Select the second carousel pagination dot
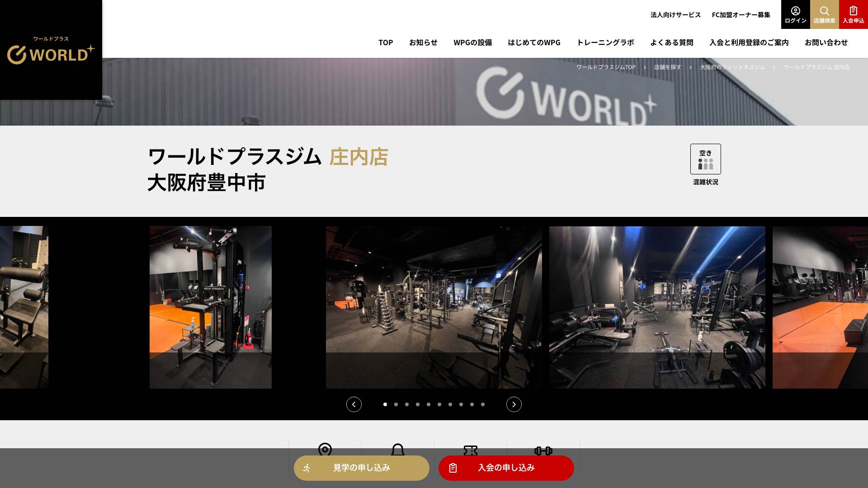Viewport: 868px width, 488px height. [x=396, y=404]
